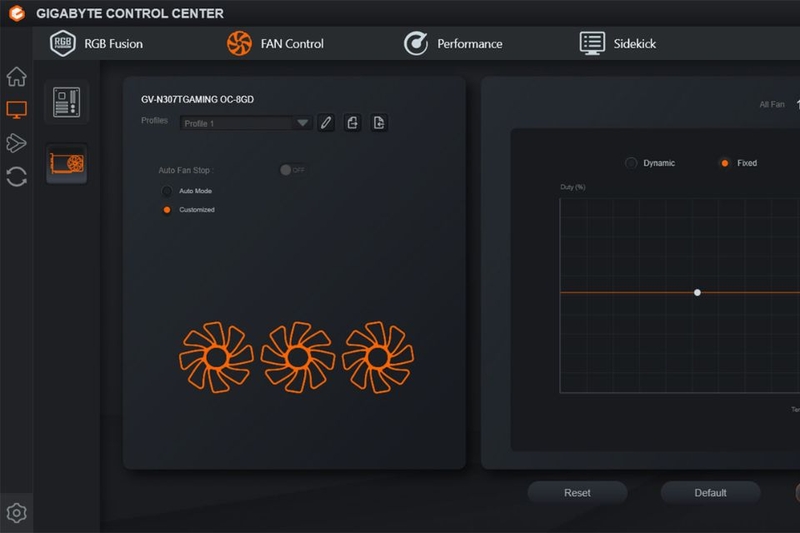This screenshot has height=533, width=800.
Task: Click the import profile icon
Action: 379,123
